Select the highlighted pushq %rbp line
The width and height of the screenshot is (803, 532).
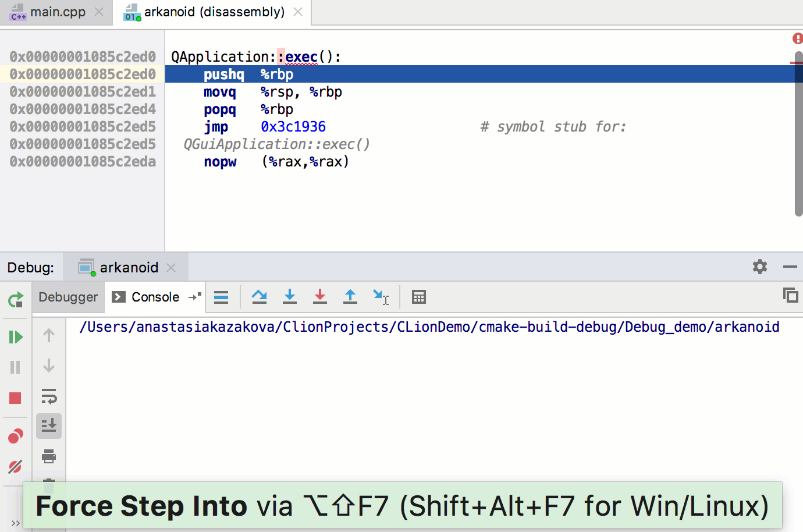(x=481, y=74)
